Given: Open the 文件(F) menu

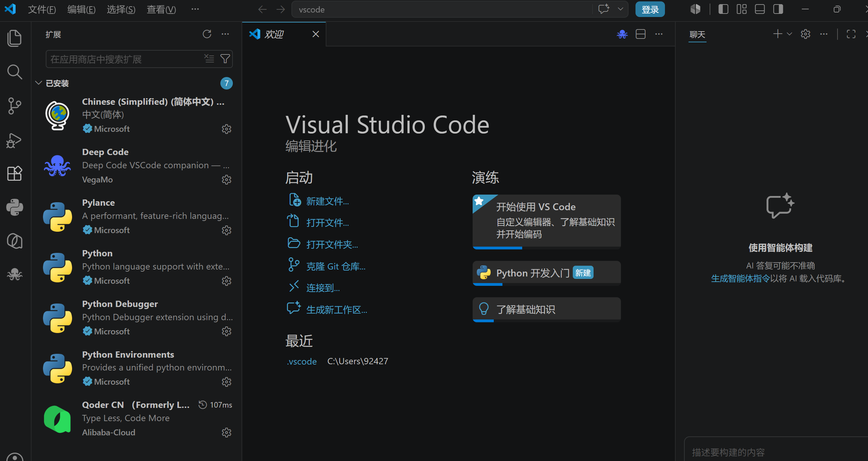Looking at the screenshot, I should (42, 9).
